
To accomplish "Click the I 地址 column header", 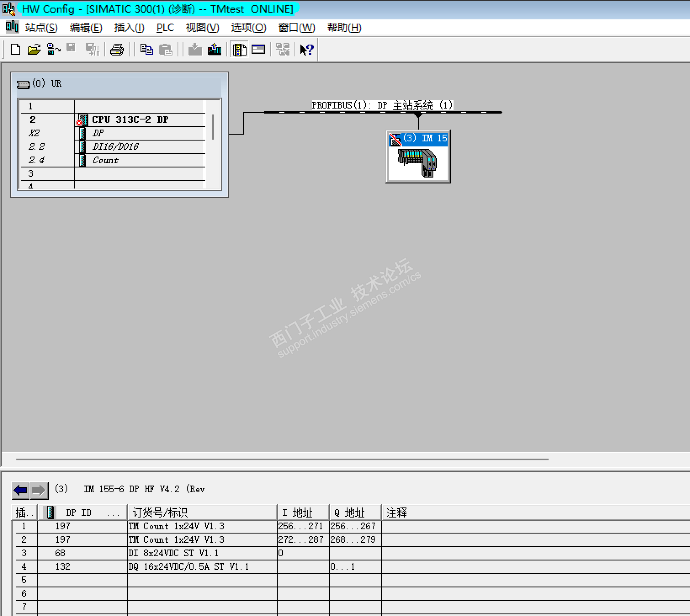I will [x=303, y=512].
